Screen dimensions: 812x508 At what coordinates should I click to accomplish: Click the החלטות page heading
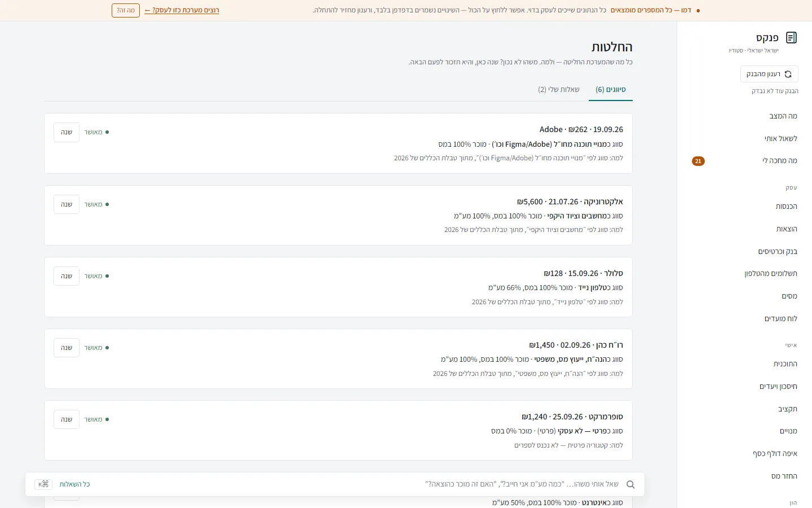coord(612,47)
